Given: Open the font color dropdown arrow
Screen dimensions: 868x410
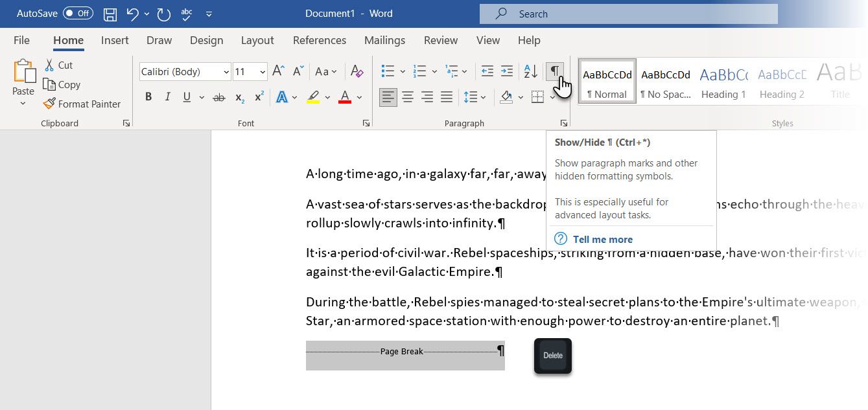Looking at the screenshot, I should (x=359, y=98).
